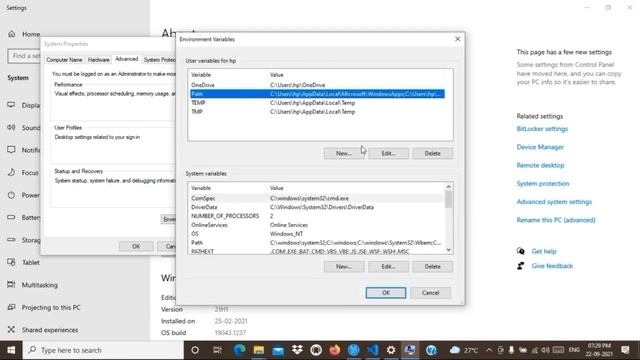
Task: Open the Get Help taskbar icon
Action: (431, 350)
